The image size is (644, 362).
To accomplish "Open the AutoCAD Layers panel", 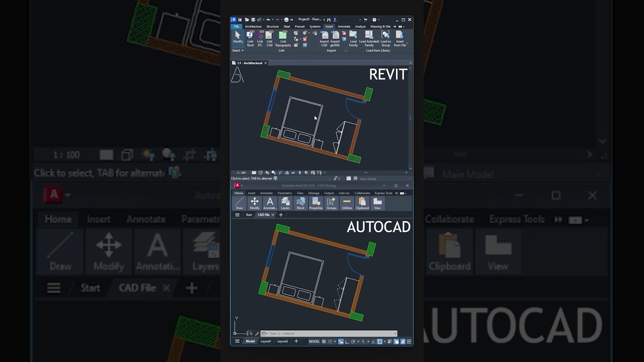I will click(285, 203).
